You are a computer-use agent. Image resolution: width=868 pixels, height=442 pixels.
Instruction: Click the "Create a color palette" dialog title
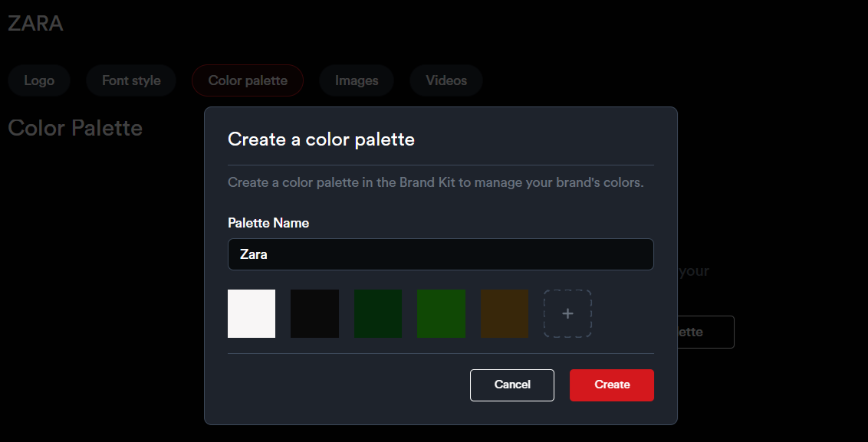(321, 139)
